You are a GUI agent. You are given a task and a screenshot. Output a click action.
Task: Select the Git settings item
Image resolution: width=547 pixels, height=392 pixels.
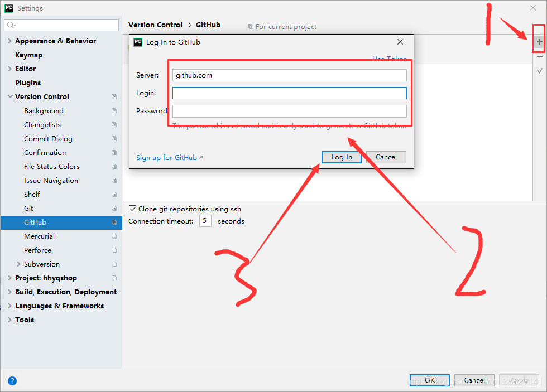point(28,209)
